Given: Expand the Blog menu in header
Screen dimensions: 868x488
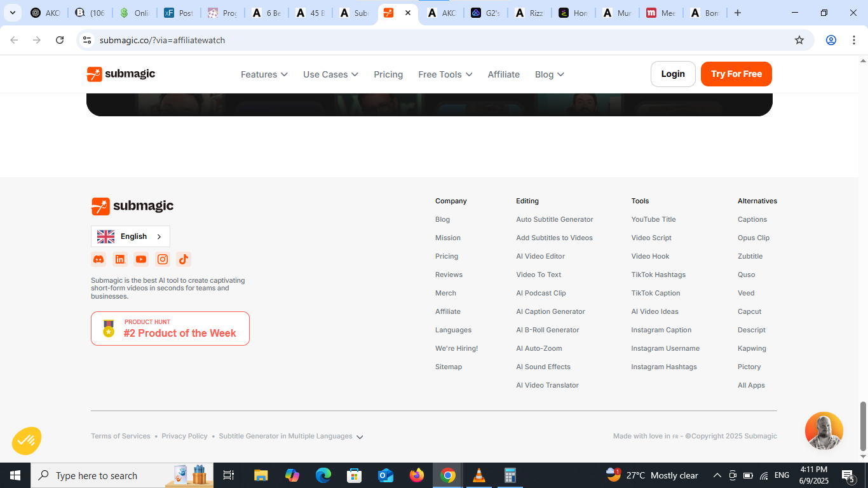Looking at the screenshot, I should (x=550, y=74).
